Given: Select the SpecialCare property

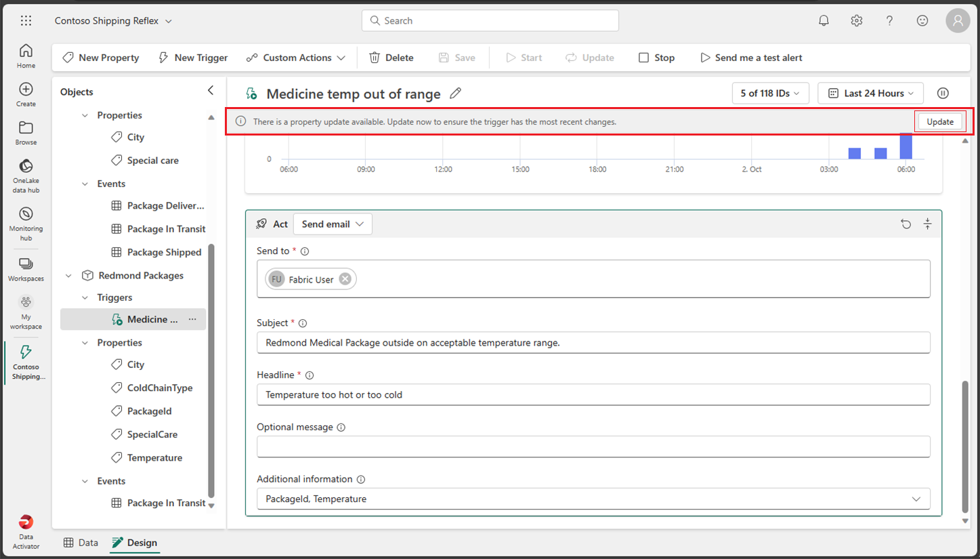Looking at the screenshot, I should (x=144, y=434).
